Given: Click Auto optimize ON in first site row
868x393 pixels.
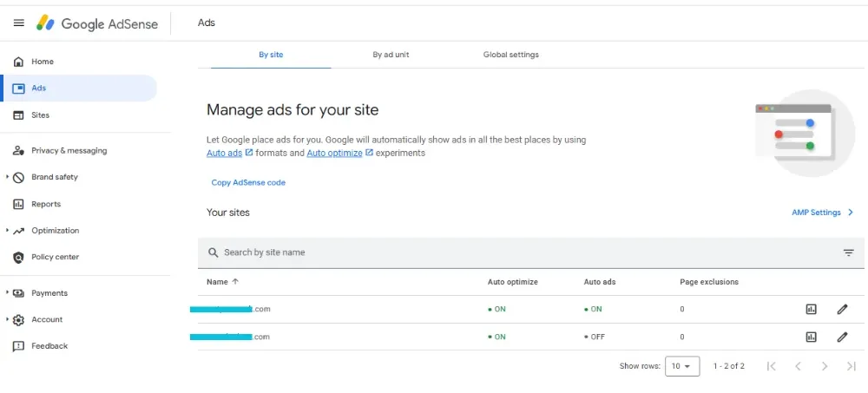Looking at the screenshot, I should click(x=496, y=310).
